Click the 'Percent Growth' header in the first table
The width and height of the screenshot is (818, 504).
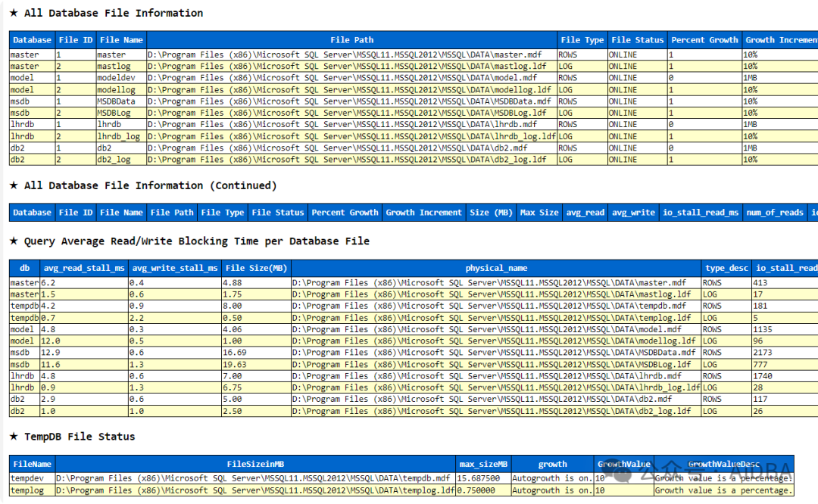coord(704,40)
